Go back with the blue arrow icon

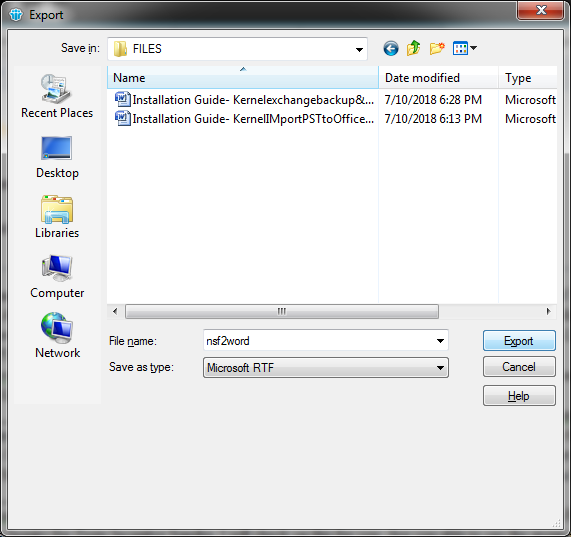click(x=391, y=48)
